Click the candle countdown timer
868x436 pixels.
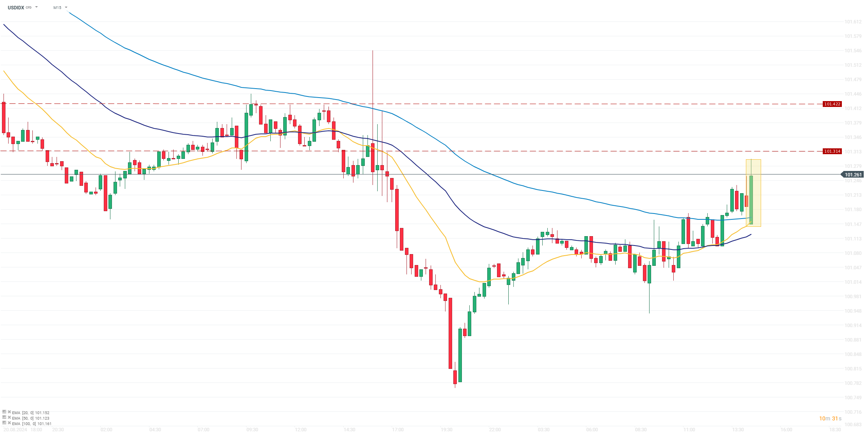click(x=830, y=419)
